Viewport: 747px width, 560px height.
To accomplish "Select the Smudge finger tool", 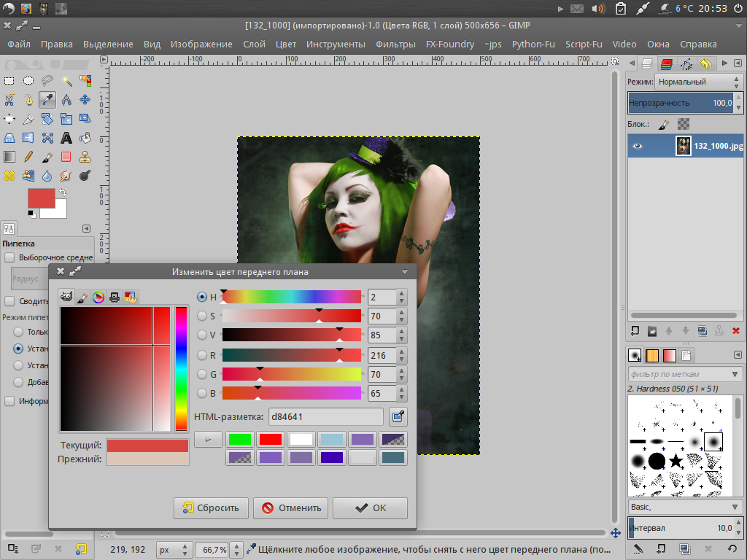I will tap(66, 176).
